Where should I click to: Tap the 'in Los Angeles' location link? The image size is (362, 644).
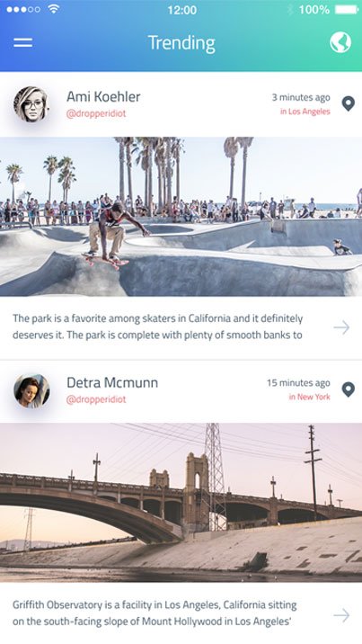305,112
